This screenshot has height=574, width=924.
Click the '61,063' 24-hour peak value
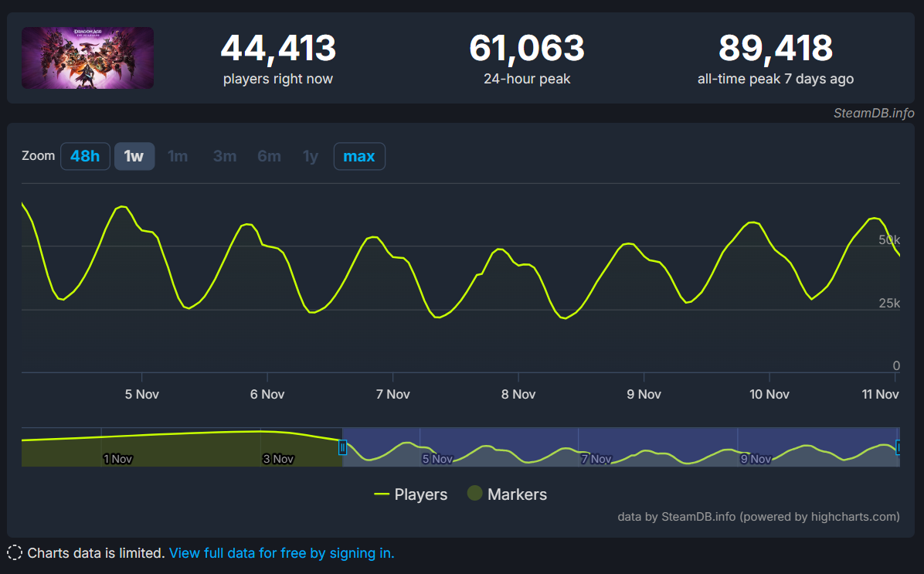[x=527, y=48]
